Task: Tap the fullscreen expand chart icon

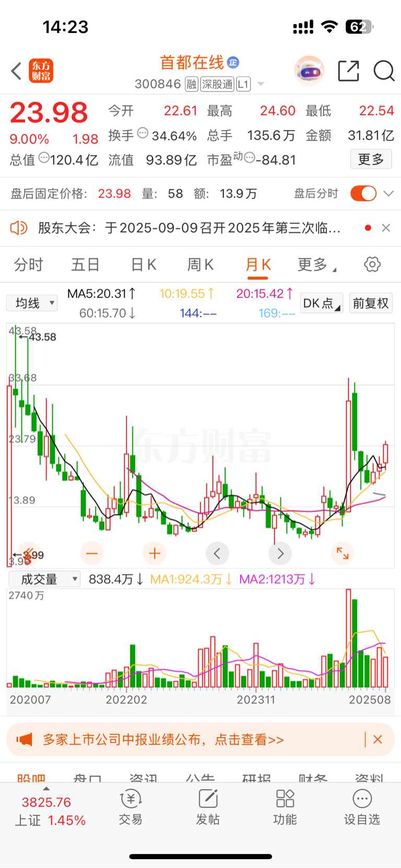Action: 343,553
